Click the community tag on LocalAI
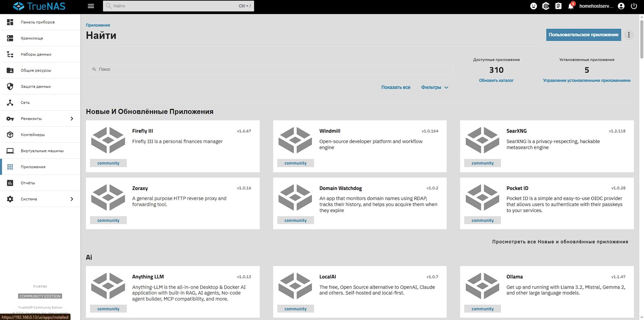This screenshot has height=320, width=644. (295, 309)
